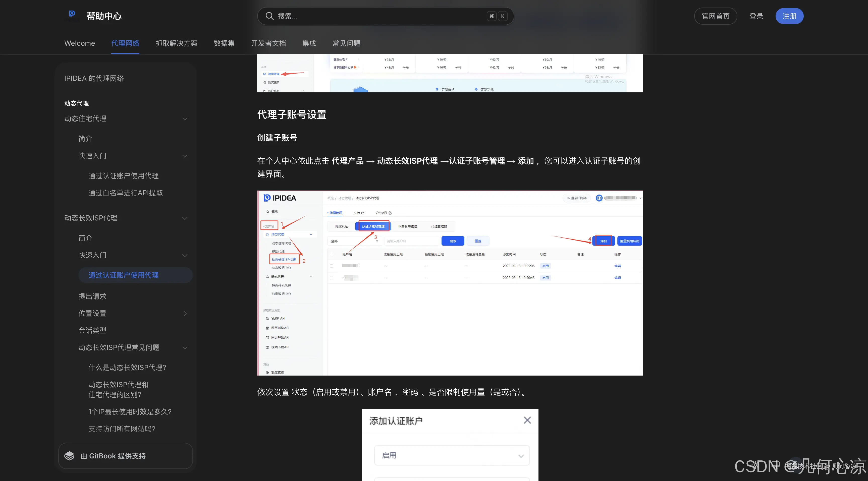This screenshot has width=868, height=481.
Task: Check the checkbox on the second account row
Action: coord(332,278)
